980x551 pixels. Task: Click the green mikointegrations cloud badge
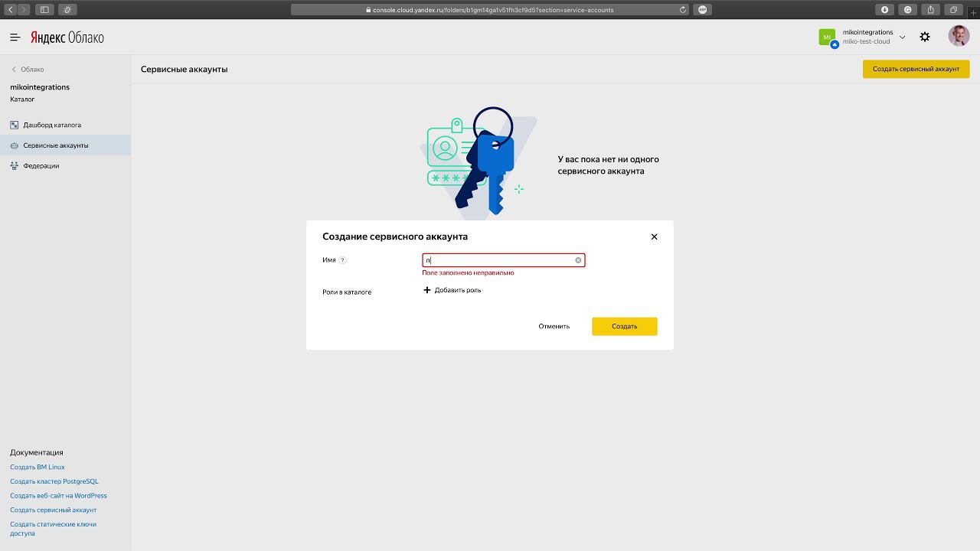click(x=827, y=37)
